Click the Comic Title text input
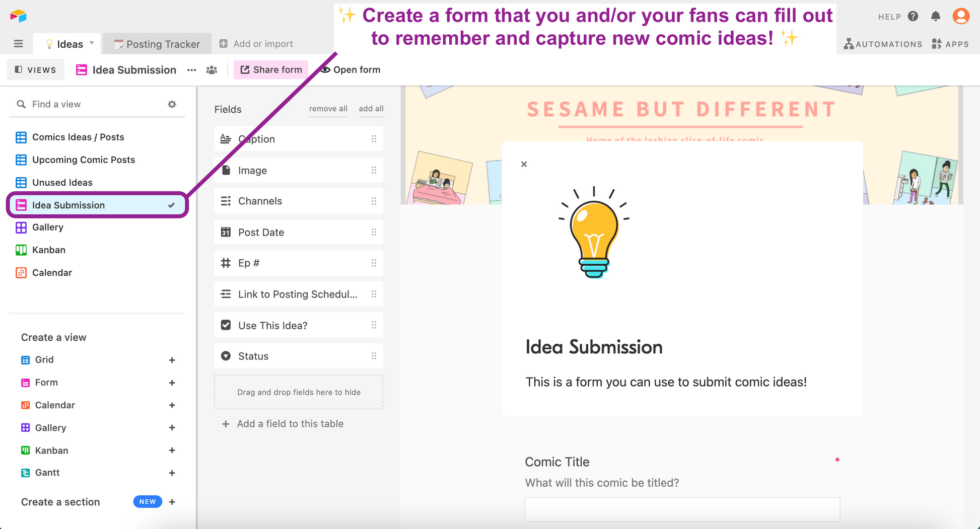Viewport: 980px width, 529px height. coord(682,509)
